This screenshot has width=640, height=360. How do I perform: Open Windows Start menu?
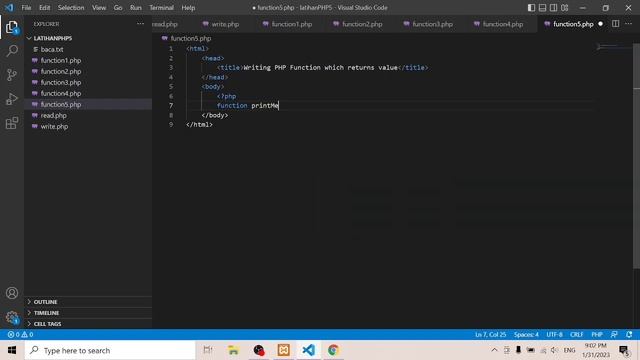[x=12, y=350]
